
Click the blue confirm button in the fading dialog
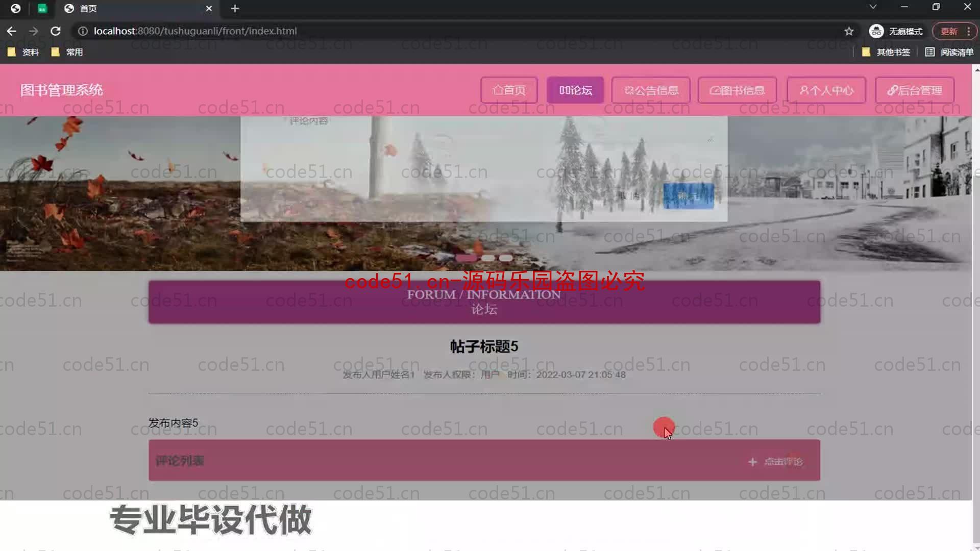(x=689, y=196)
